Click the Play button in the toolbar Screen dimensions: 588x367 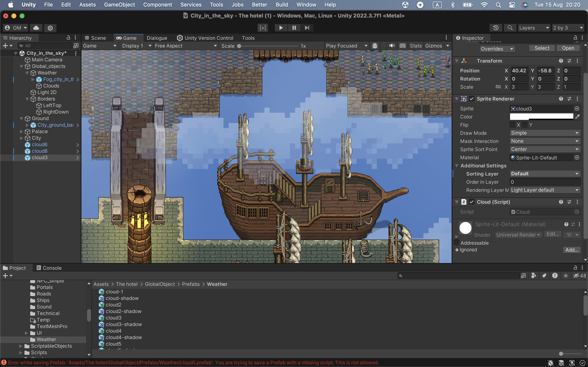click(x=281, y=28)
